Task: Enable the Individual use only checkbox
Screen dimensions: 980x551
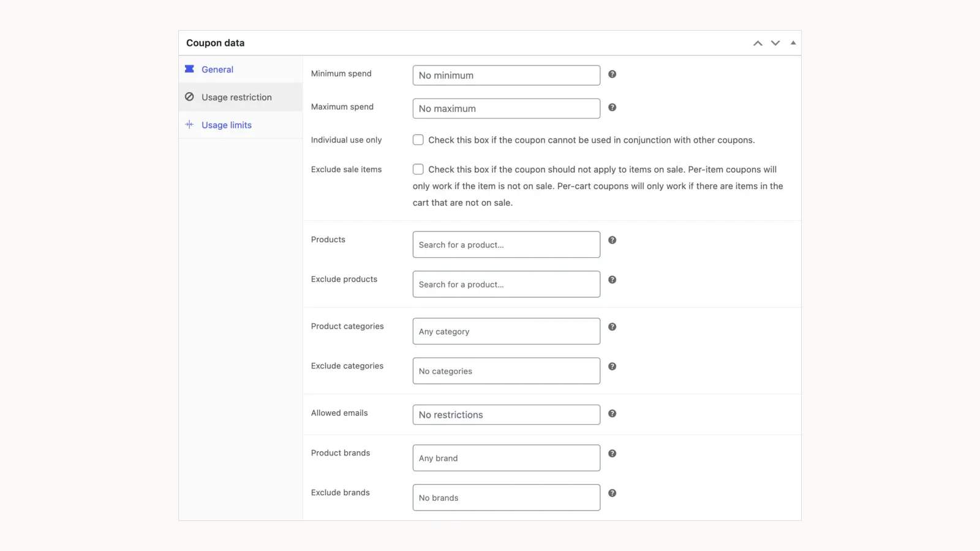Action: click(x=418, y=140)
